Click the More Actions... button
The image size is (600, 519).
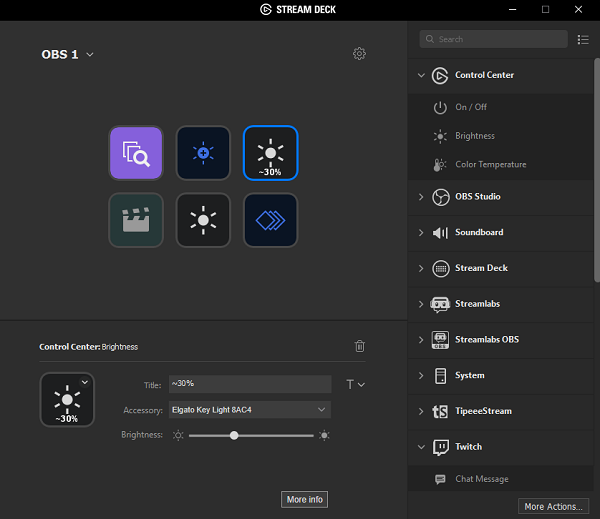coord(553,506)
